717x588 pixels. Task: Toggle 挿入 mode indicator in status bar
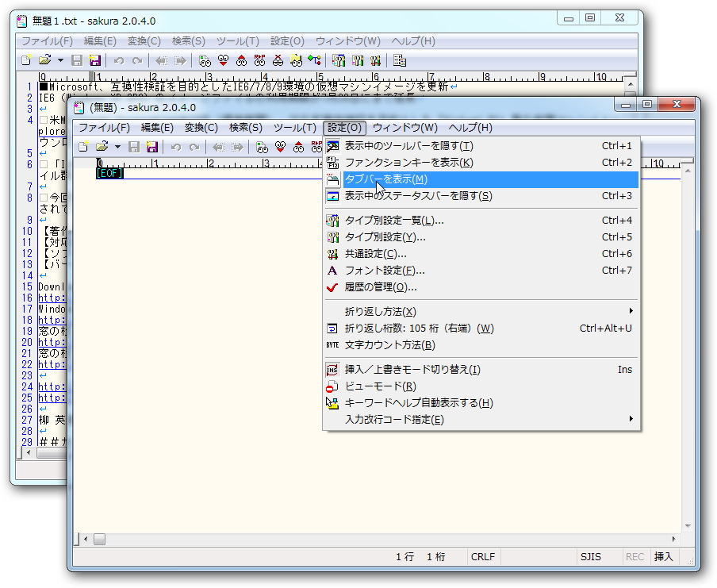664,556
